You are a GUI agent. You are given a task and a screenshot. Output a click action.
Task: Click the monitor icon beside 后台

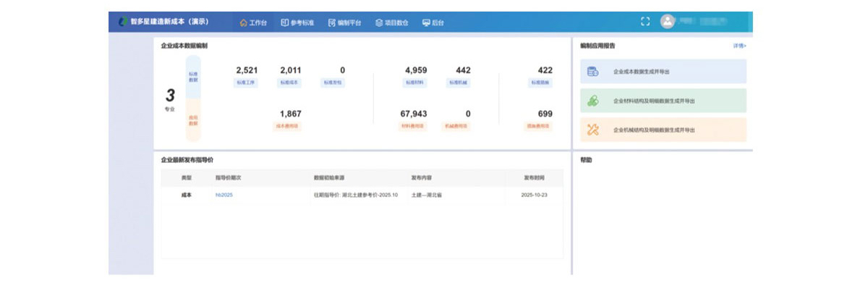[425, 22]
